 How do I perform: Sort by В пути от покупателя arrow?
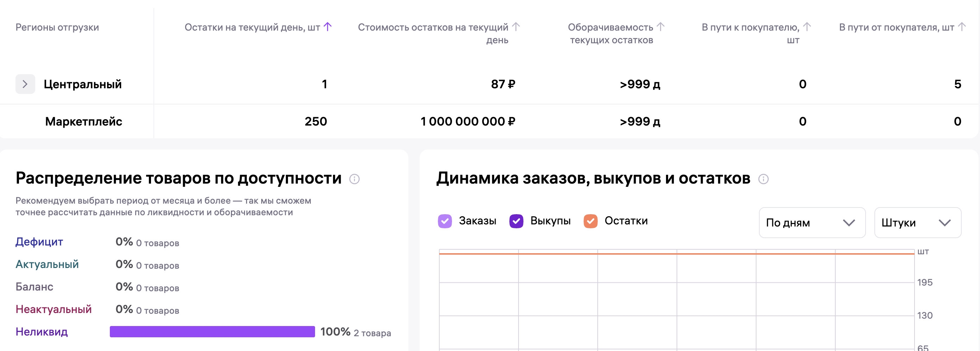click(x=962, y=27)
